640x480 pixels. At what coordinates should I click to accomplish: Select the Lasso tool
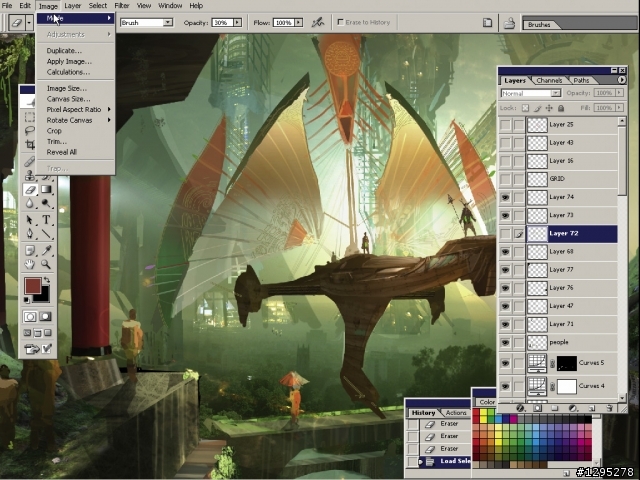click(29, 131)
